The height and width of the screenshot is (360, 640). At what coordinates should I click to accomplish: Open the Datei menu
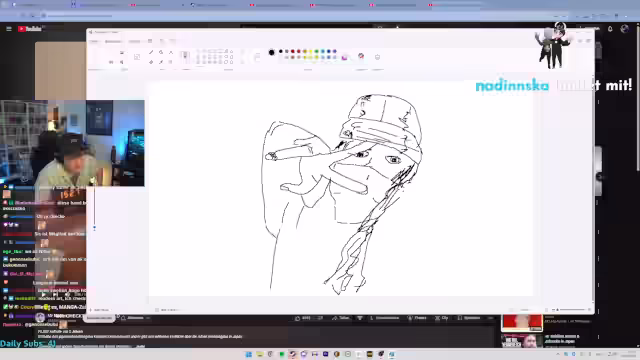[x=94, y=41]
